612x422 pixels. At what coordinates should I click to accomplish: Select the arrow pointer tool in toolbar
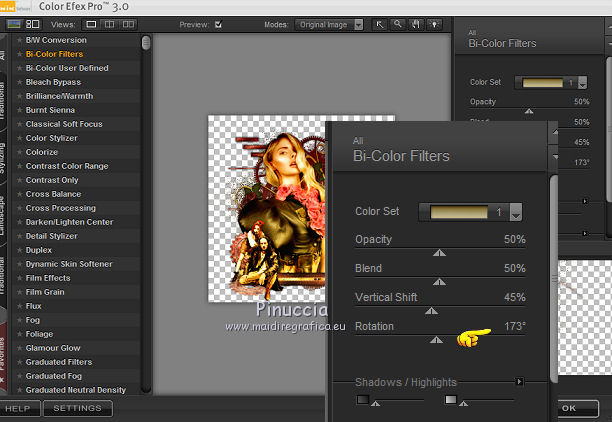pyautogui.click(x=378, y=22)
